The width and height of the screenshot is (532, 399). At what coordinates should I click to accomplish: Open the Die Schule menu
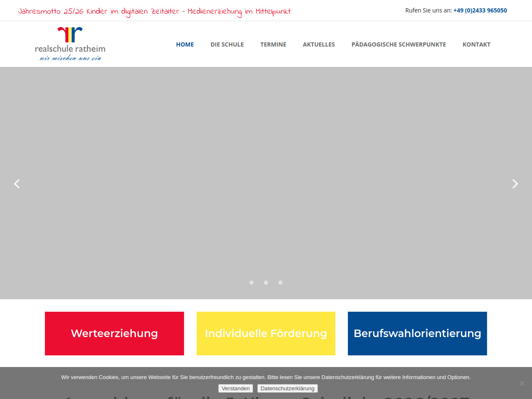coord(227,44)
